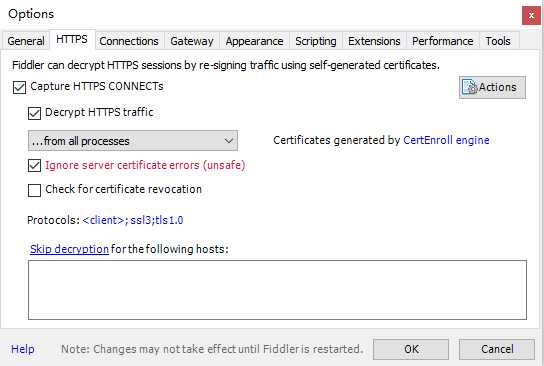Image resolution: width=544 pixels, height=366 pixels.
Task: Close the Options dialog with red X
Action: pyautogui.click(x=531, y=16)
